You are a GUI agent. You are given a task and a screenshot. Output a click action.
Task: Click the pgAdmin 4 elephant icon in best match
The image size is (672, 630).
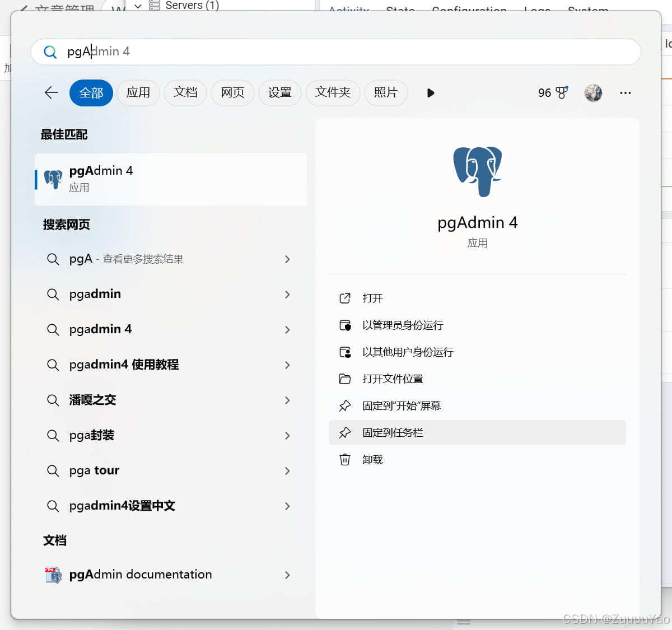click(53, 179)
